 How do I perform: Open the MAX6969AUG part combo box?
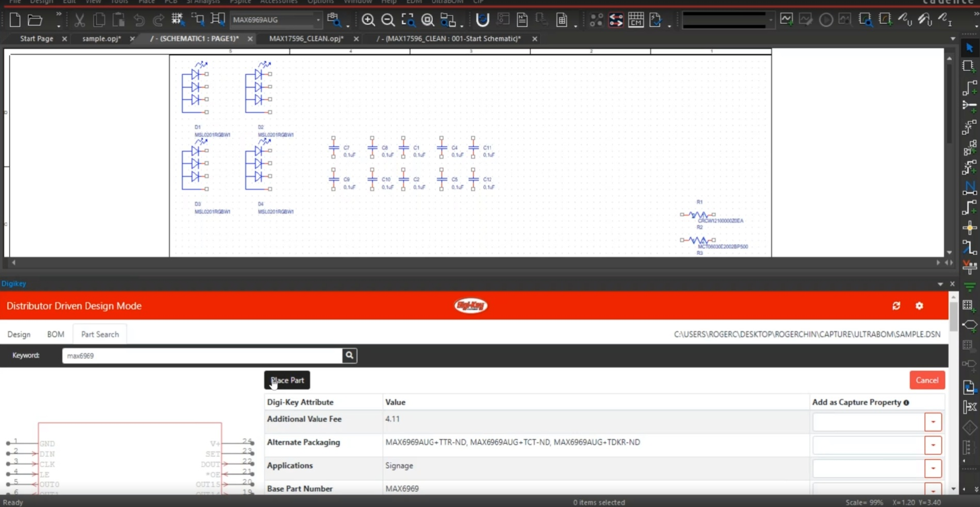pyautogui.click(x=276, y=20)
